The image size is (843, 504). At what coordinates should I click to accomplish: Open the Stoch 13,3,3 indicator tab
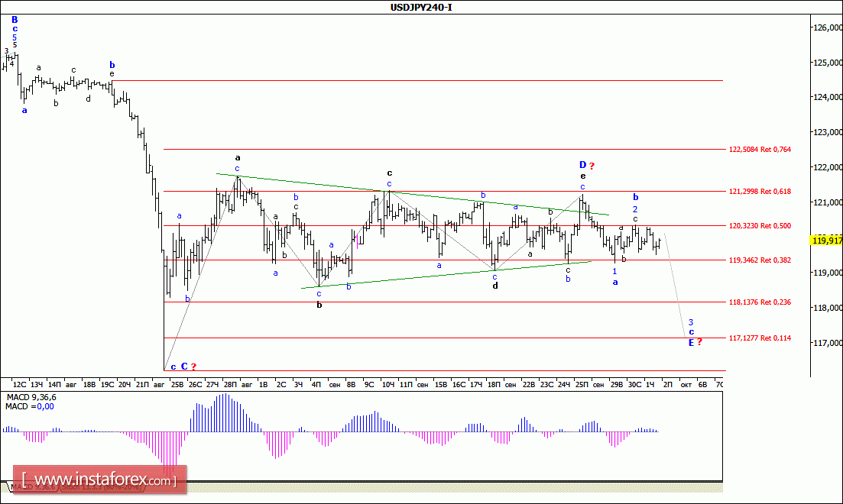point(102,486)
